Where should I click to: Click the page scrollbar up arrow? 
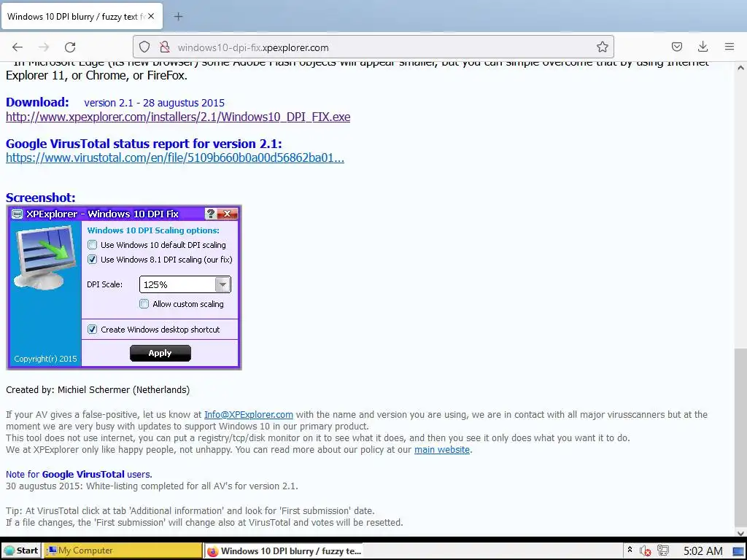coord(741,68)
